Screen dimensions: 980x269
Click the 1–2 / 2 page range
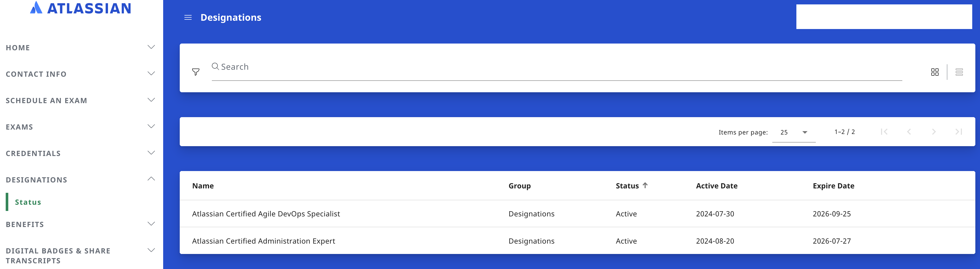point(844,132)
